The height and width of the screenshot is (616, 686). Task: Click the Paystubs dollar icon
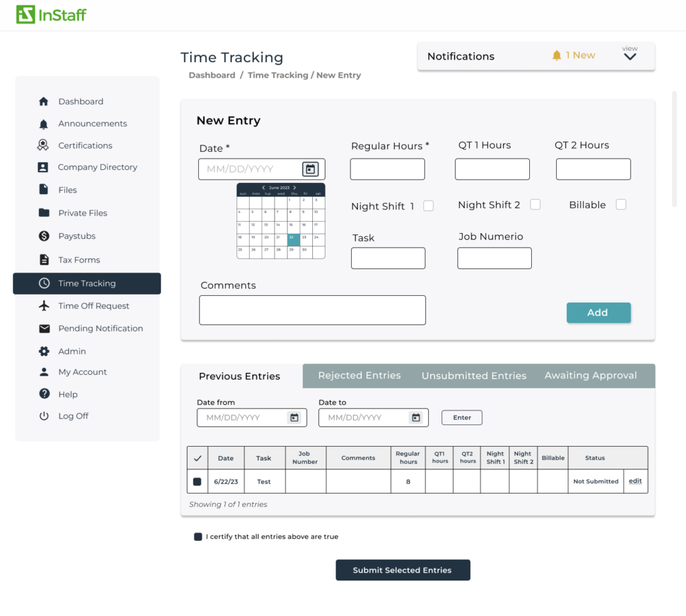click(44, 236)
